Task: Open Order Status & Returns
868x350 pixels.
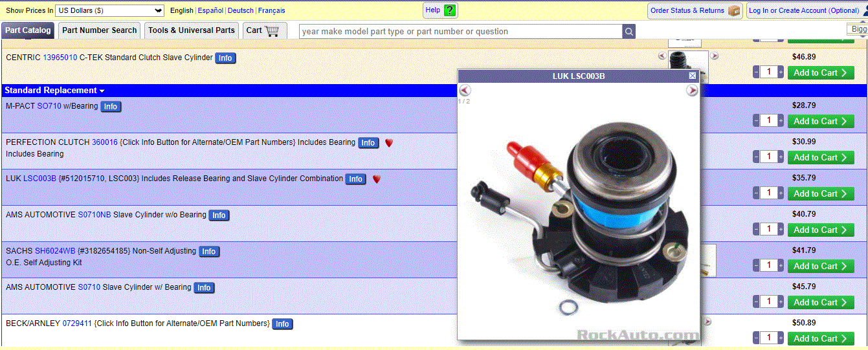Action: pyautogui.click(x=695, y=10)
